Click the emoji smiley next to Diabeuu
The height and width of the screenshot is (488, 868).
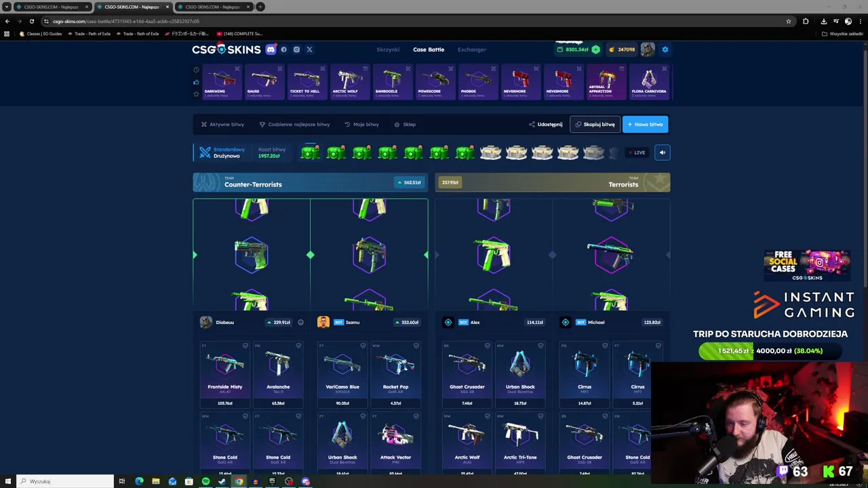pyautogui.click(x=300, y=323)
